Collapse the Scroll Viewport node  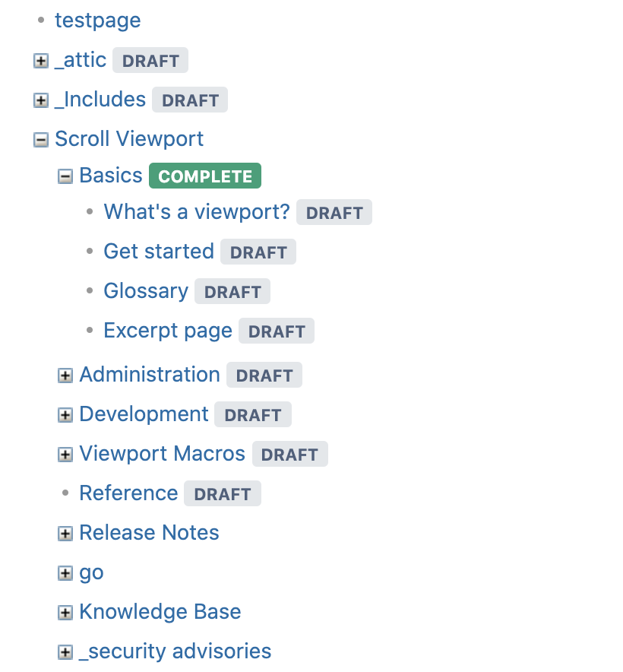click(x=41, y=140)
